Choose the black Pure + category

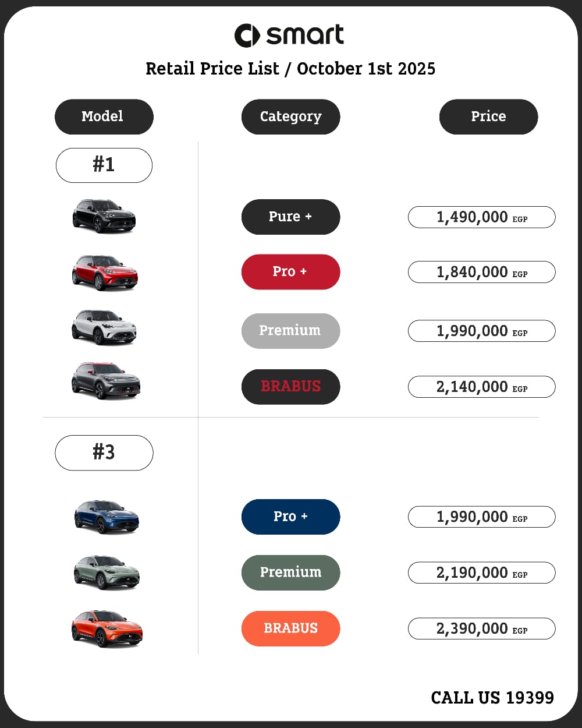290,217
